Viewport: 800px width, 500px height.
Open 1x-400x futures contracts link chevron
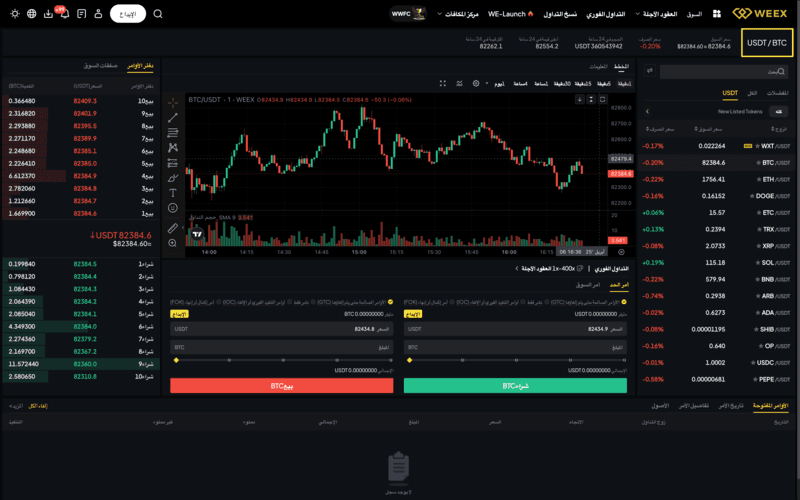[516, 268]
